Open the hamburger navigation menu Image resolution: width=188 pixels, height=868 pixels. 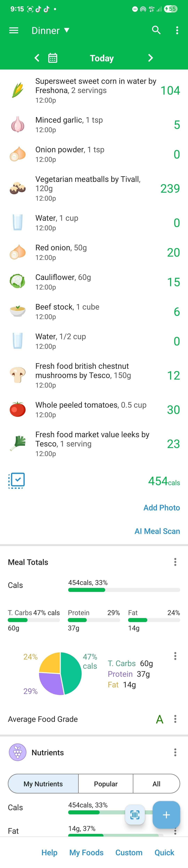pyautogui.click(x=14, y=31)
